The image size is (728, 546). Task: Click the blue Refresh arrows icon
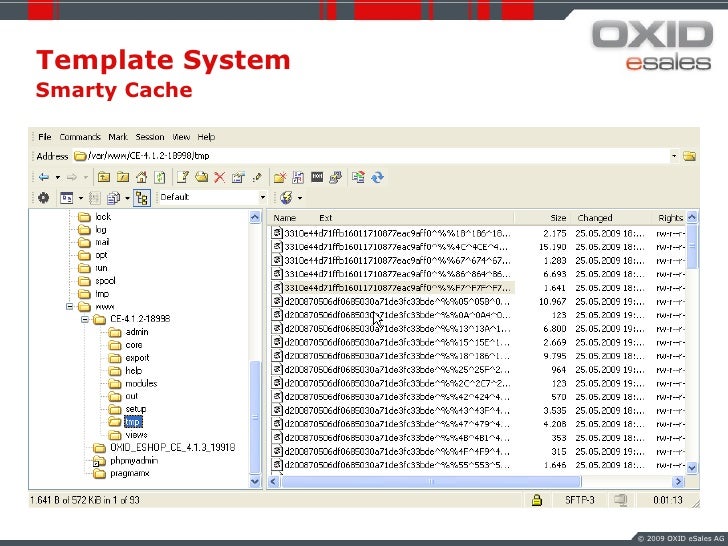click(377, 177)
